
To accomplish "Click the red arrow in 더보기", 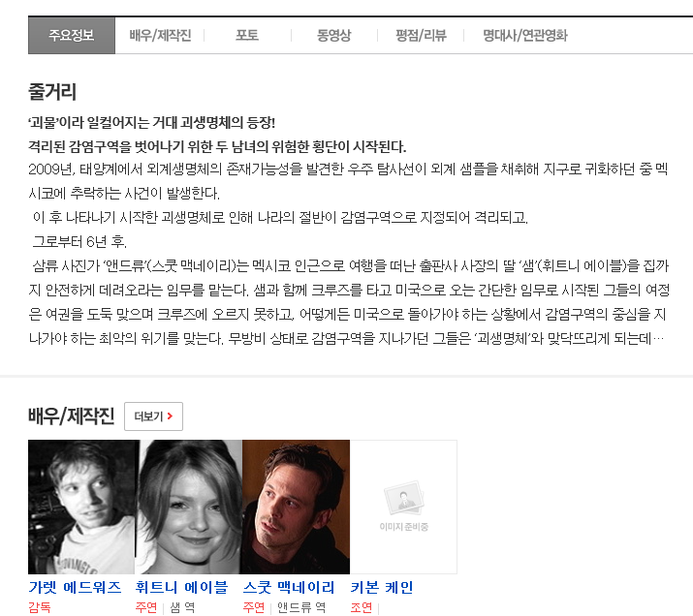I will pyautogui.click(x=170, y=416).
